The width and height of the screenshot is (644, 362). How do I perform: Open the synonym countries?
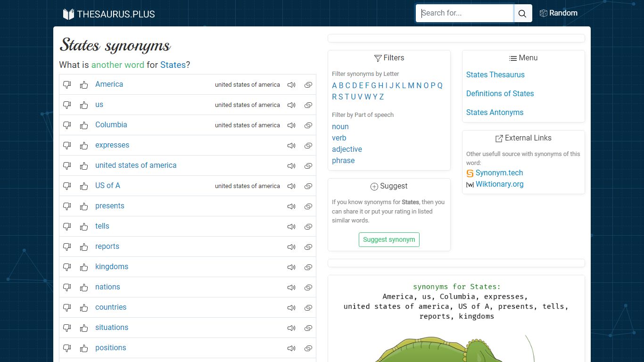111,307
